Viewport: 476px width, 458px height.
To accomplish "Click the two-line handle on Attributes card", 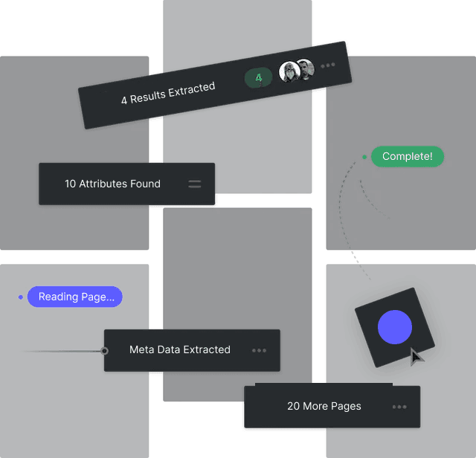I will [x=195, y=184].
